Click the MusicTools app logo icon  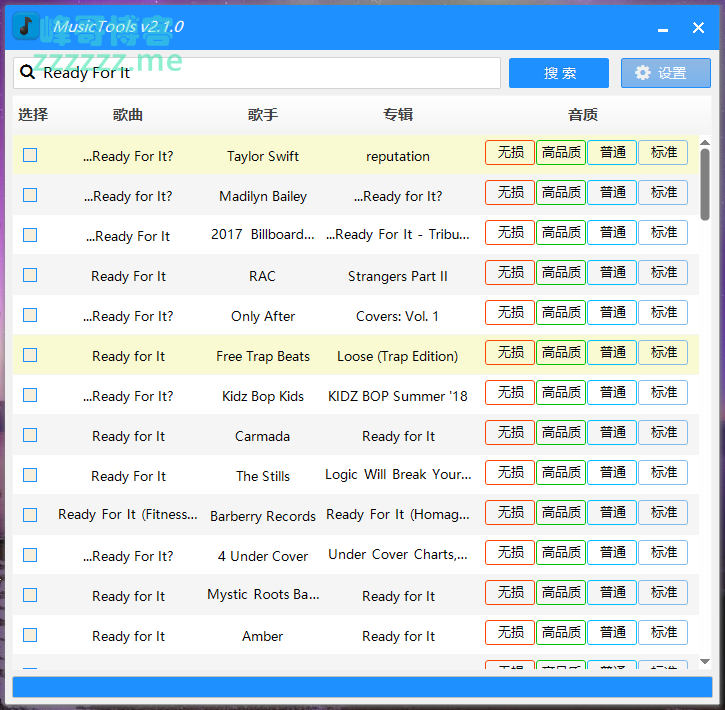point(27,26)
